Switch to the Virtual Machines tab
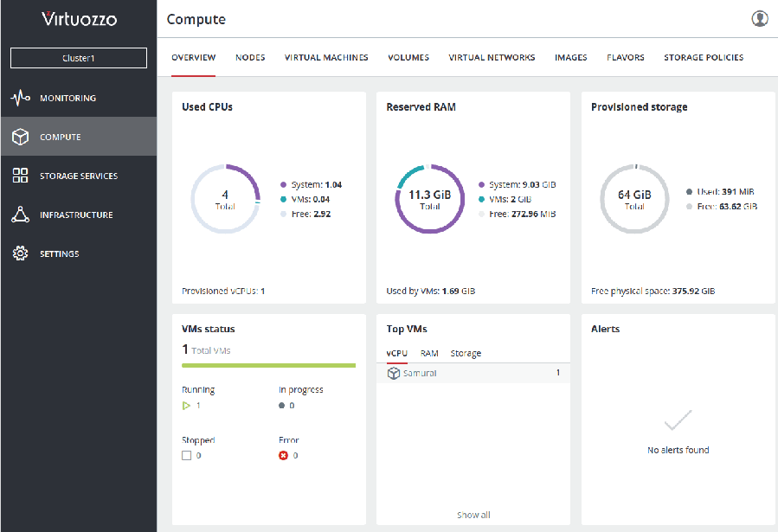778x532 pixels. coord(326,58)
